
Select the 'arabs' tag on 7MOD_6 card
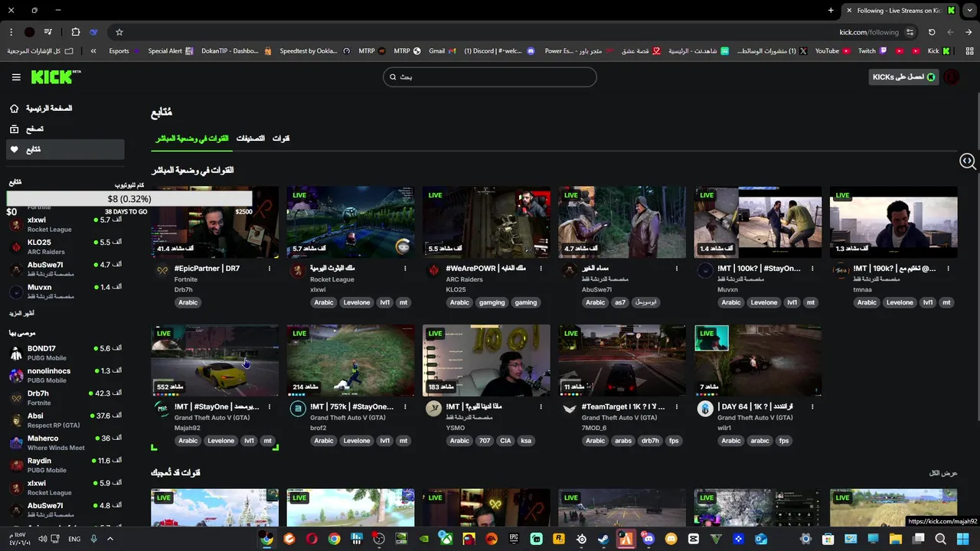point(623,441)
